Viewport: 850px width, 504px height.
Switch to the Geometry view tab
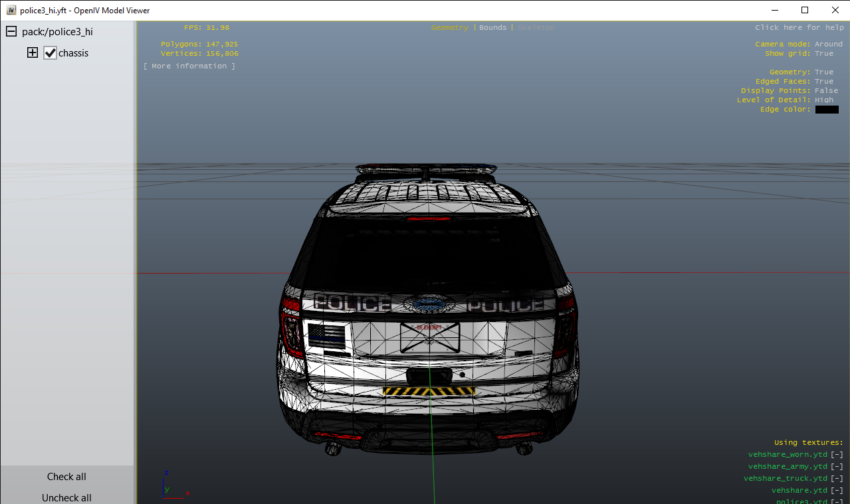coord(449,28)
